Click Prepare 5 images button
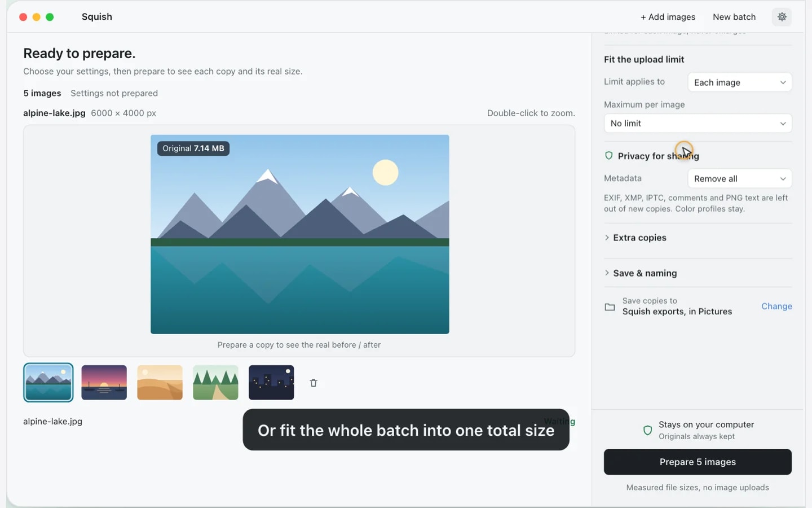 coord(698,462)
